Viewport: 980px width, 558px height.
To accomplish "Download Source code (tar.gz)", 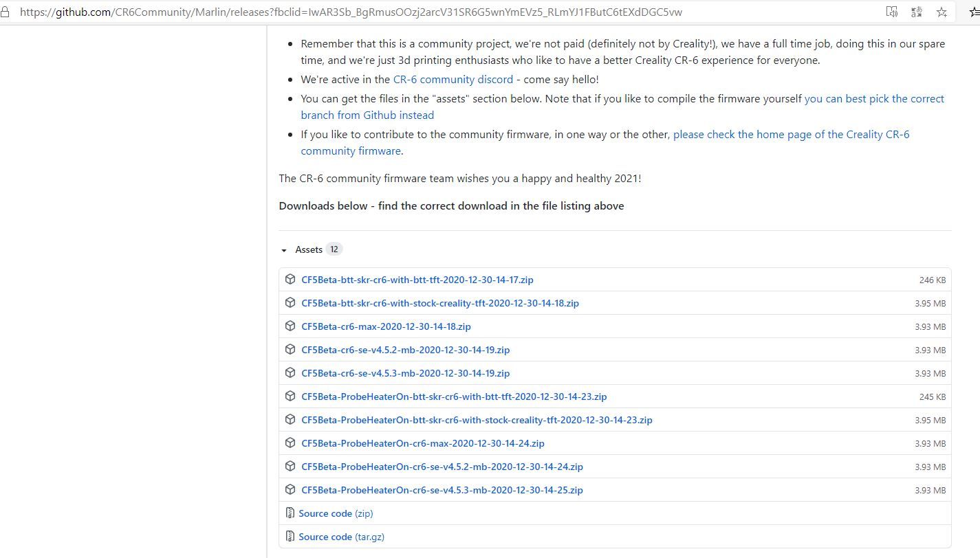I will point(341,537).
